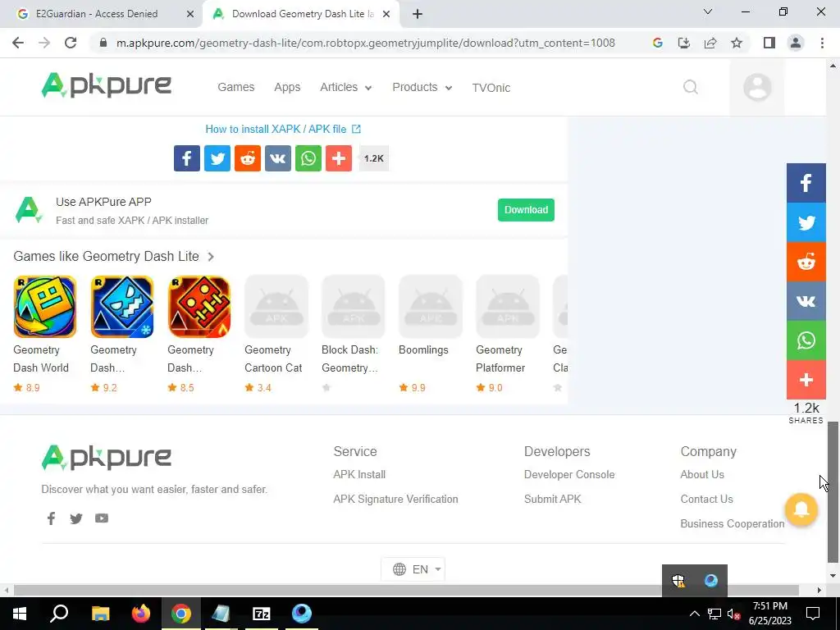
Task: Click the vertical page scrollbar thumb
Action: pyautogui.click(x=833, y=492)
